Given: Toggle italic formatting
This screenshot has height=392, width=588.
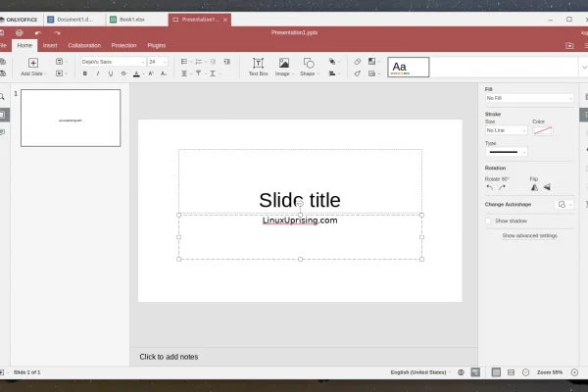Looking at the screenshot, I should coord(98,73).
